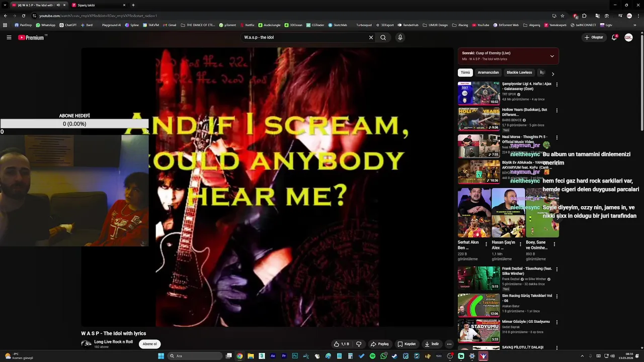Download video with İndir button
Image resolution: width=644 pixels, height=362 pixels.
coord(432,344)
